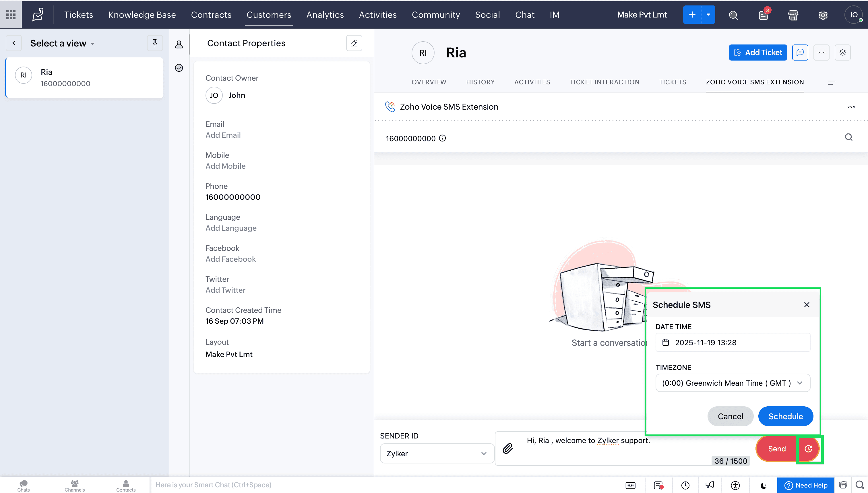Click the attachment paperclip icon
Image resolution: width=868 pixels, height=493 pixels.
(508, 449)
